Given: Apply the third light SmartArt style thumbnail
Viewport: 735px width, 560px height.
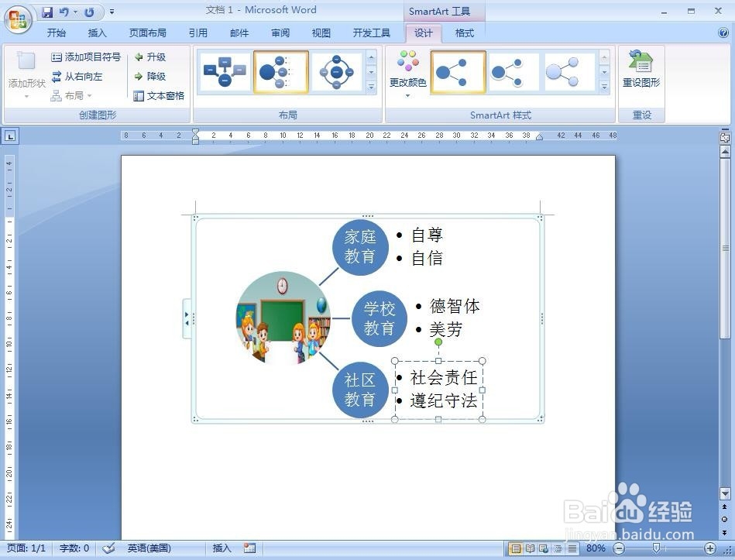Looking at the screenshot, I should click(569, 72).
